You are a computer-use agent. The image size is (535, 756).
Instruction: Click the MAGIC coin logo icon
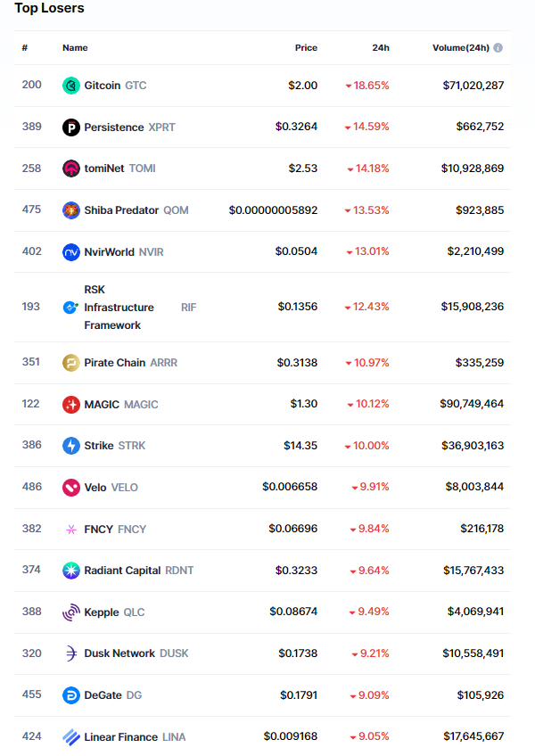(71, 405)
